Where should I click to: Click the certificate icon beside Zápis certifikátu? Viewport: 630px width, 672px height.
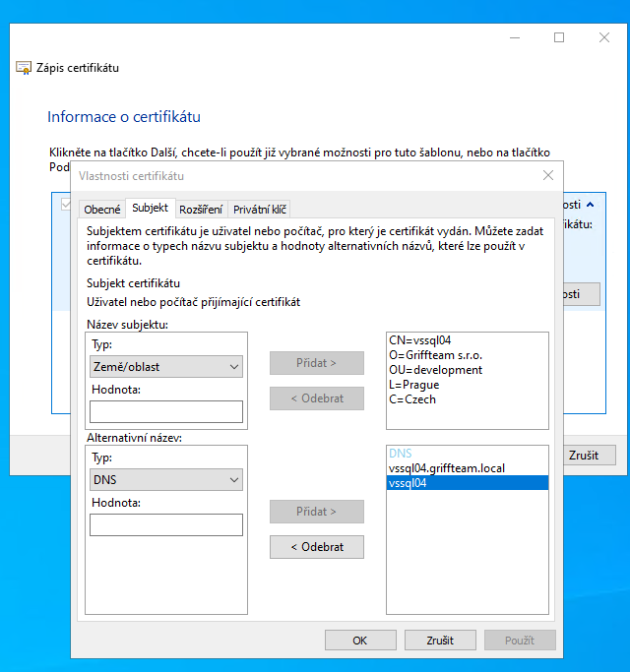click(24, 68)
